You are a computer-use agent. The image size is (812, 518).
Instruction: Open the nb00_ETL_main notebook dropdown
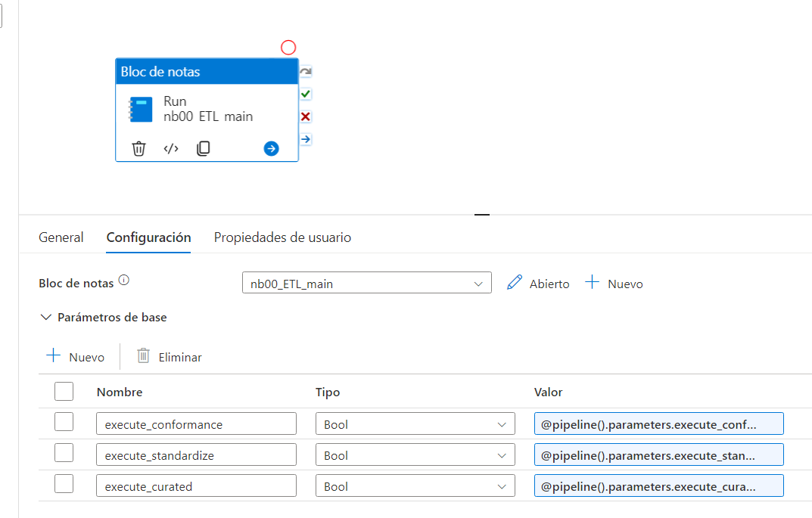click(x=366, y=284)
